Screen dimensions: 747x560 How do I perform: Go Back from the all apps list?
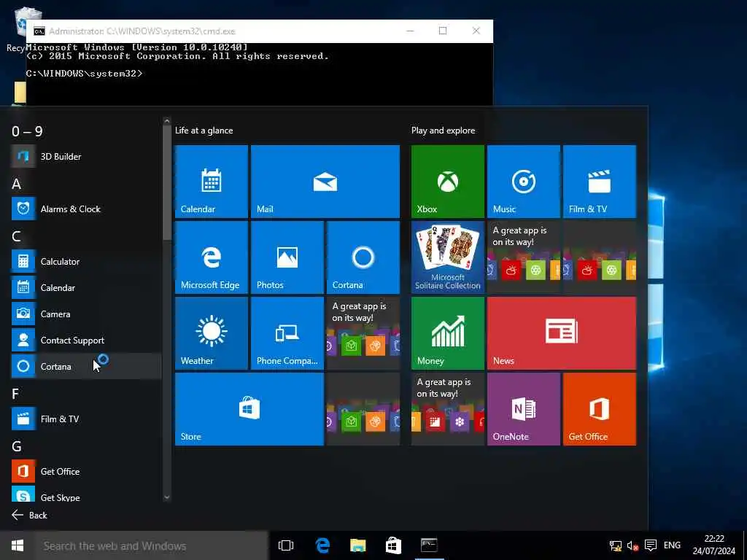point(29,515)
